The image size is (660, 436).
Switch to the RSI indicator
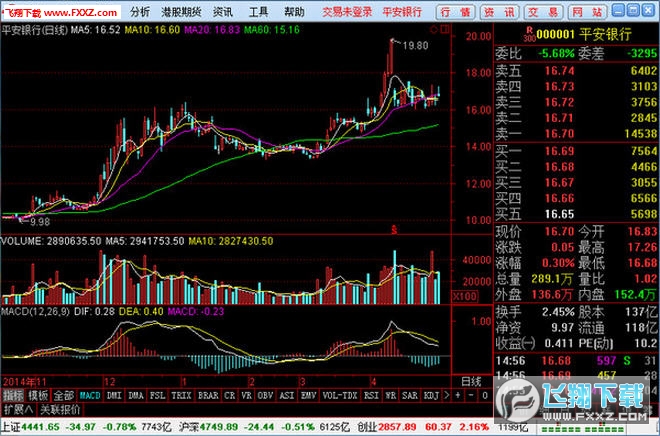[371, 396]
